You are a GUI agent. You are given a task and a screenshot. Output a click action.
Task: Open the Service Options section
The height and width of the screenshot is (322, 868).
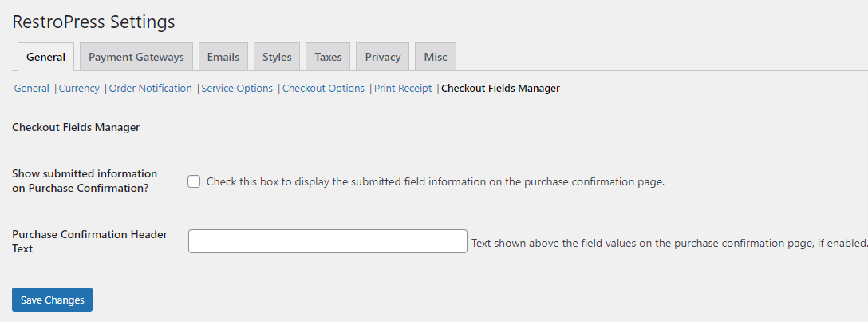coord(237,88)
